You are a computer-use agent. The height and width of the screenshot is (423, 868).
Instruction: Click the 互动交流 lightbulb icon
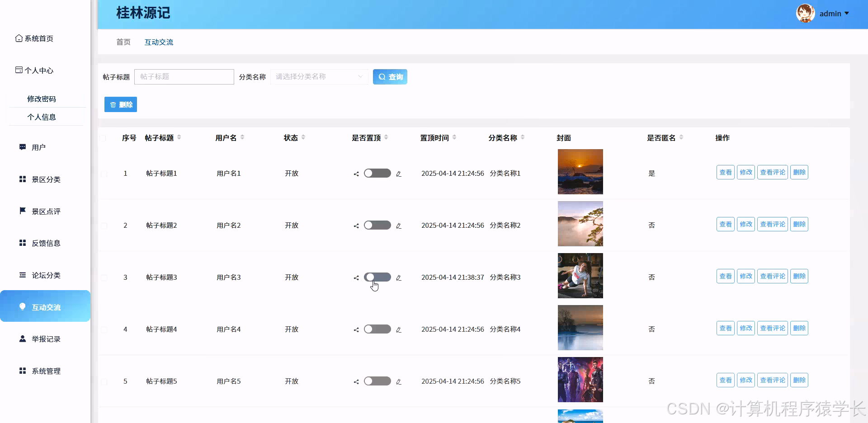pos(22,306)
